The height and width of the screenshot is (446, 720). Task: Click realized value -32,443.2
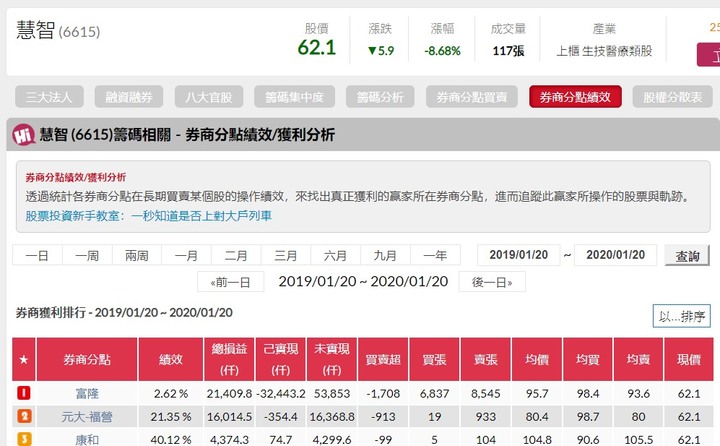[281, 394]
